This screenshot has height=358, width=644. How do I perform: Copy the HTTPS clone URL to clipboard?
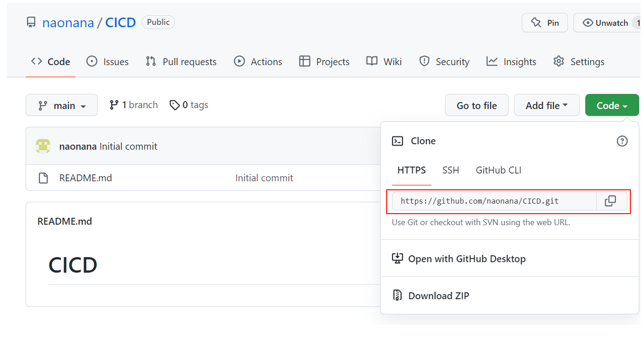610,201
